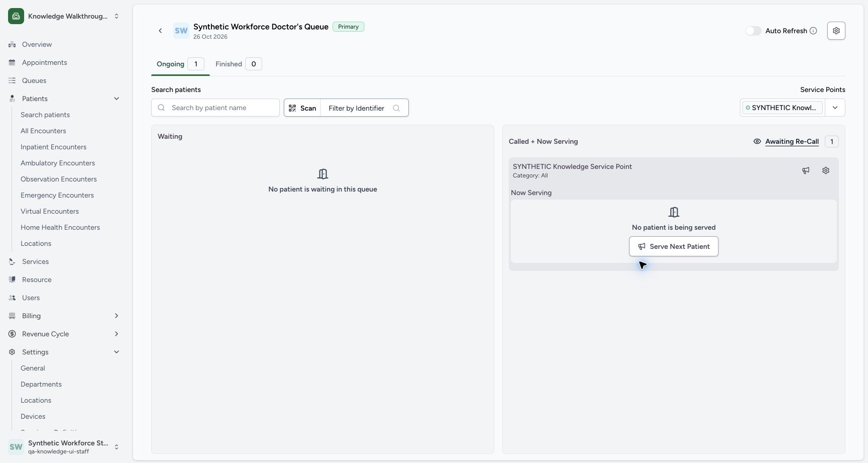Image resolution: width=868 pixels, height=463 pixels.
Task: Open All Encounters in sidebar
Action: pos(43,131)
